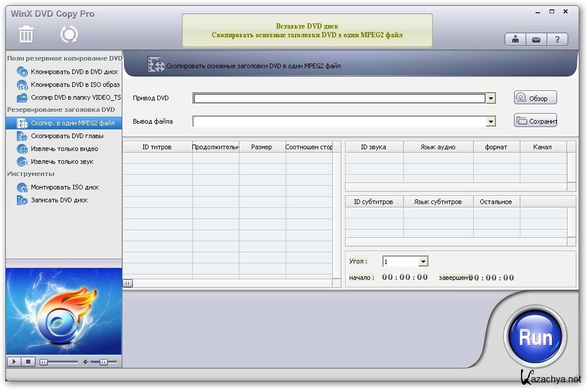
Task: Click the Обзор browse button
Action: pyautogui.click(x=535, y=98)
